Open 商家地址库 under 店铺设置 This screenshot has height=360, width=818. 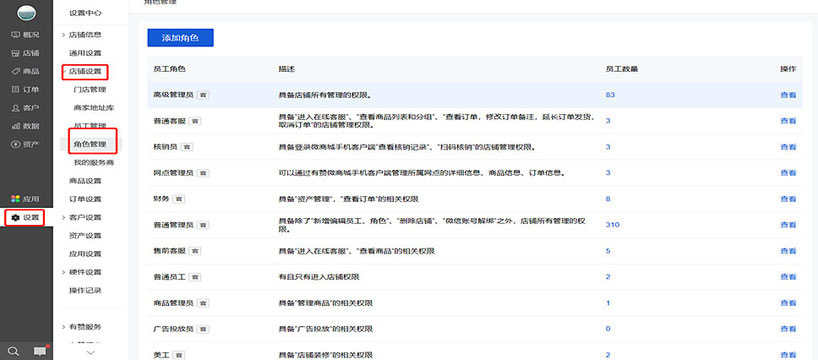[x=94, y=108]
